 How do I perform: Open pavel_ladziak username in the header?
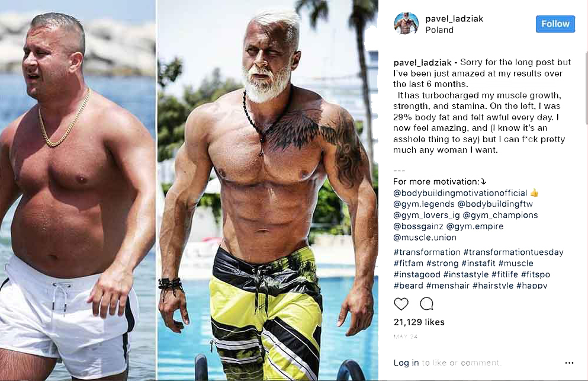(x=454, y=19)
